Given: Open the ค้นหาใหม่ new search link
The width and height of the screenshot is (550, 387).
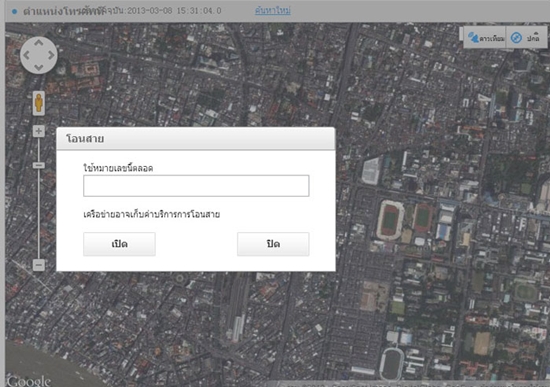Looking at the screenshot, I should pos(273,11).
